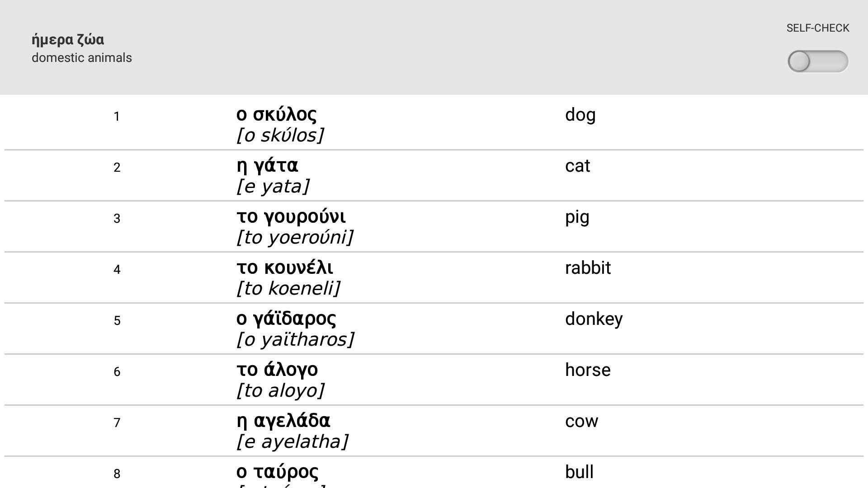Click the ήμερα ζώα category title
This screenshot has width=868, height=488.
coord(68,40)
